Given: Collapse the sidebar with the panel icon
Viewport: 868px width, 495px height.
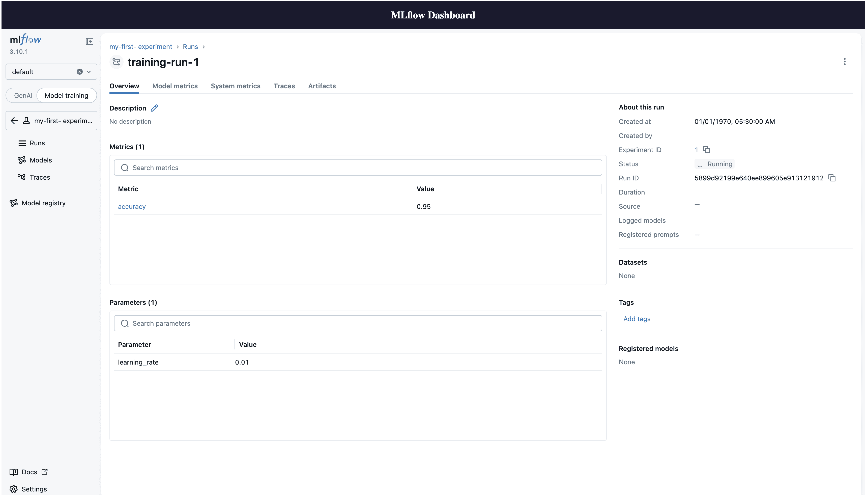Looking at the screenshot, I should coord(89,41).
